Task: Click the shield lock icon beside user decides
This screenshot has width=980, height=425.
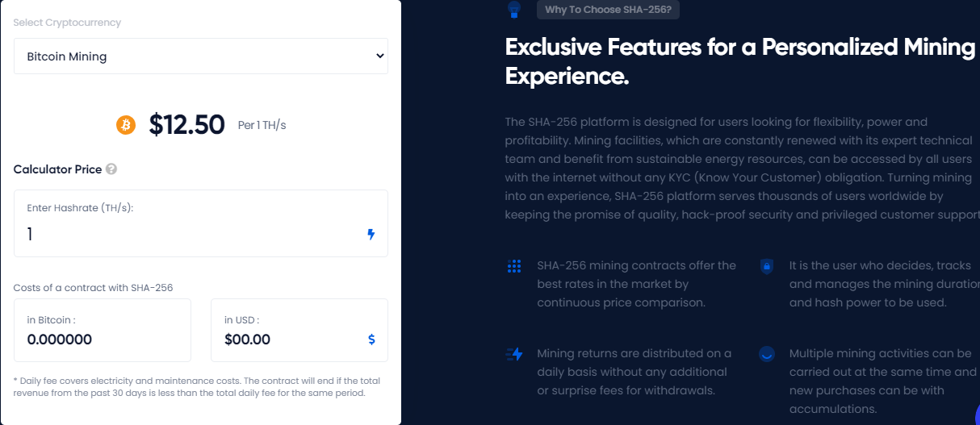Action: point(767,266)
